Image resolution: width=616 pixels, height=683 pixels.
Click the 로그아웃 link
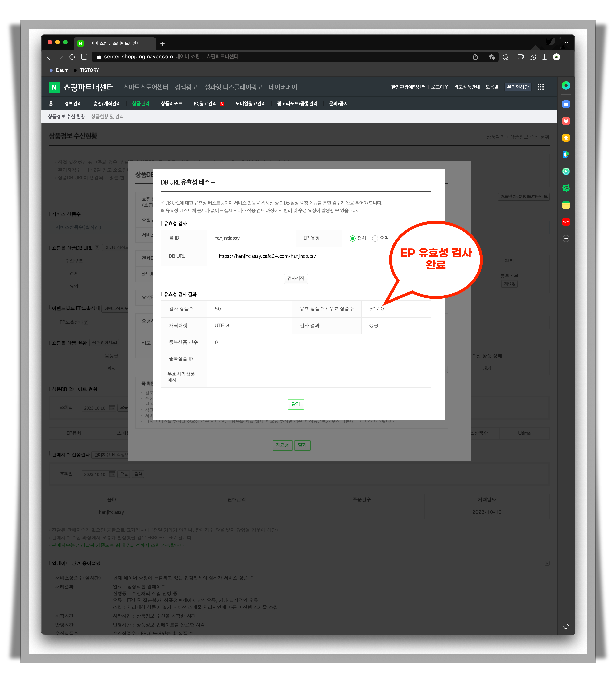click(440, 87)
